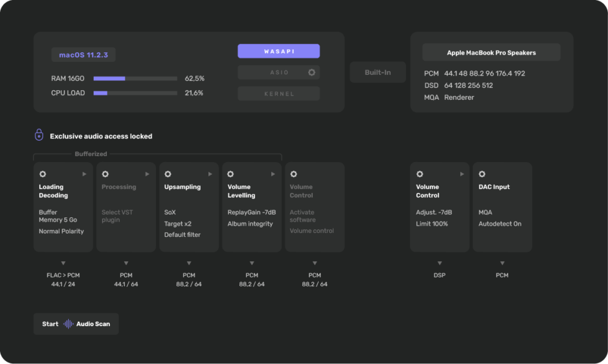Click Default filter setting
Image resolution: width=608 pixels, height=364 pixels.
182,235
